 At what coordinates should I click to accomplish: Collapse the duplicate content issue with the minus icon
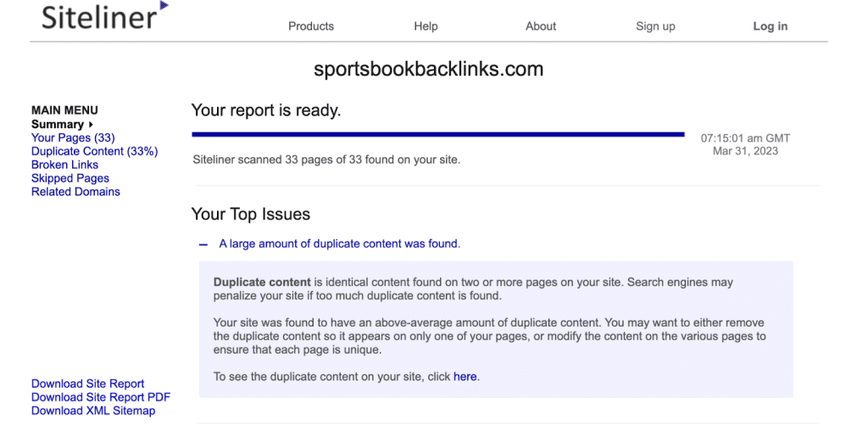[203, 244]
